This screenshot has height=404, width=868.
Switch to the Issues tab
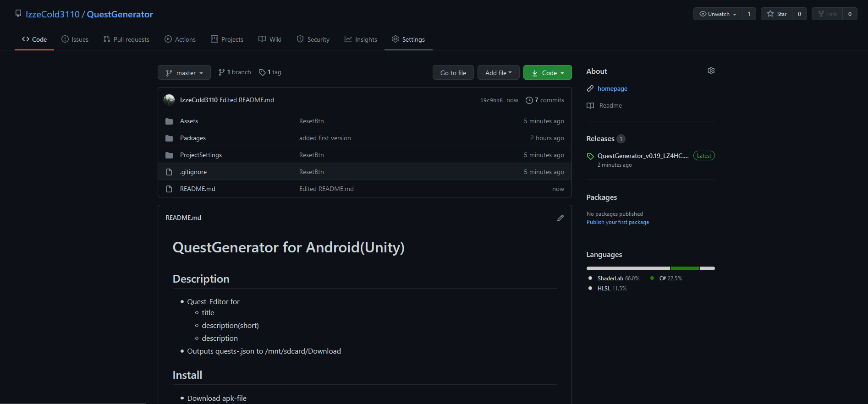pos(75,39)
